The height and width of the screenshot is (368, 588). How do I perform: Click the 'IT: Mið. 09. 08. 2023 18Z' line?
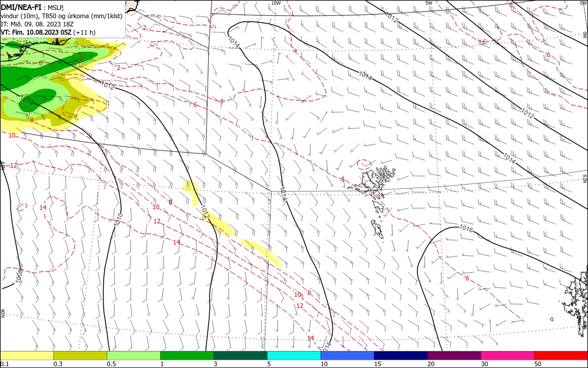click(x=37, y=24)
